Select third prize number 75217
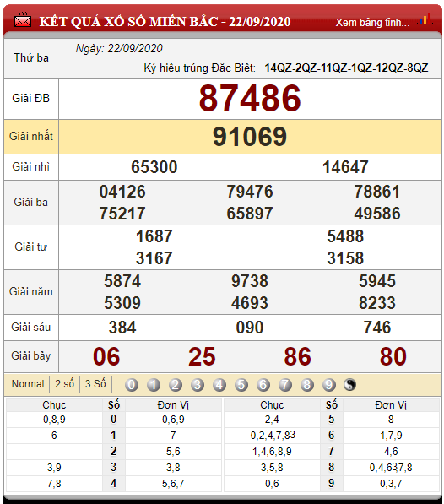444x504 pixels. tap(122, 214)
